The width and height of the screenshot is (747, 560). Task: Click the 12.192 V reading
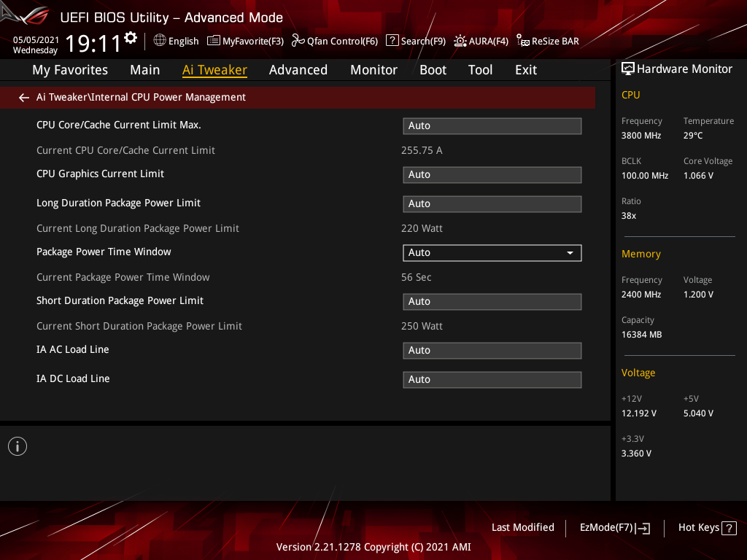[638, 413]
